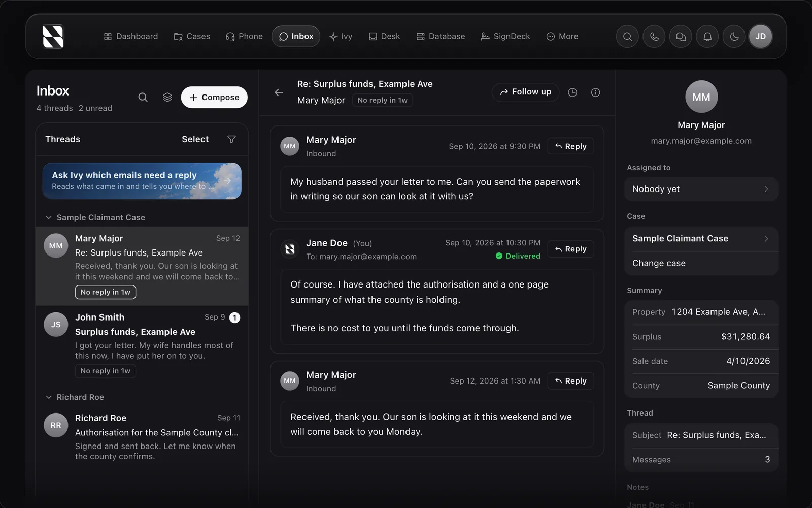Click the mary.major@example.com email address

pos(701,141)
